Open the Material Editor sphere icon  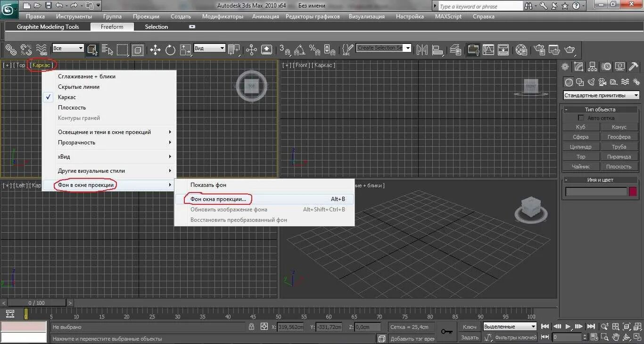(521, 49)
